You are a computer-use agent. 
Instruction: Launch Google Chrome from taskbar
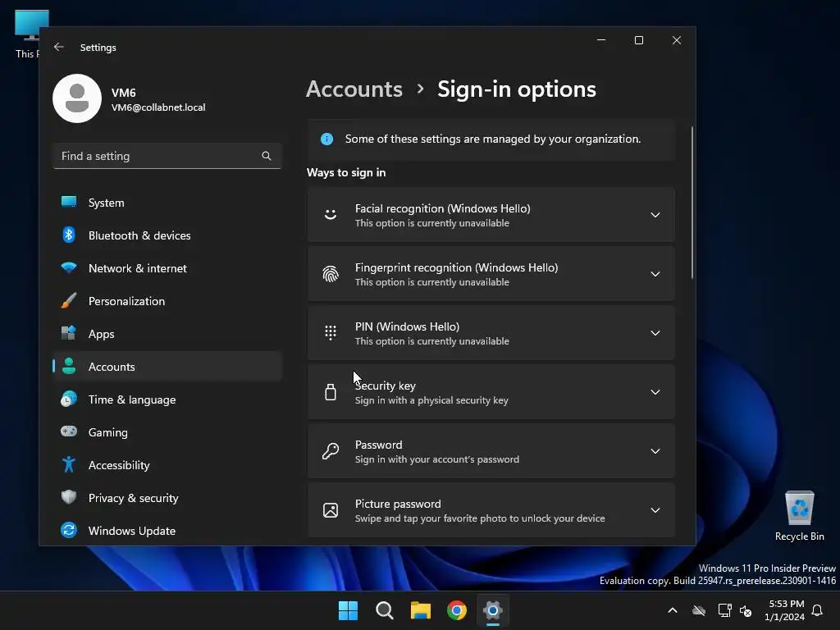457,610
